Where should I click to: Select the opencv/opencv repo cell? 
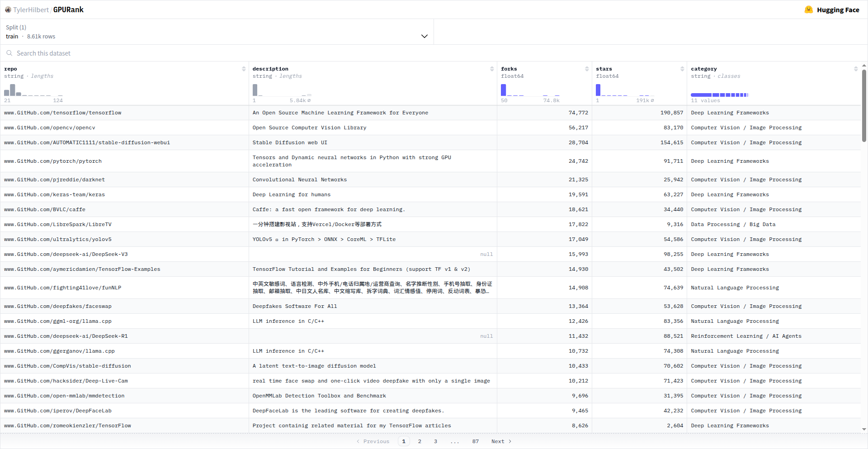[x=124, y=128]
